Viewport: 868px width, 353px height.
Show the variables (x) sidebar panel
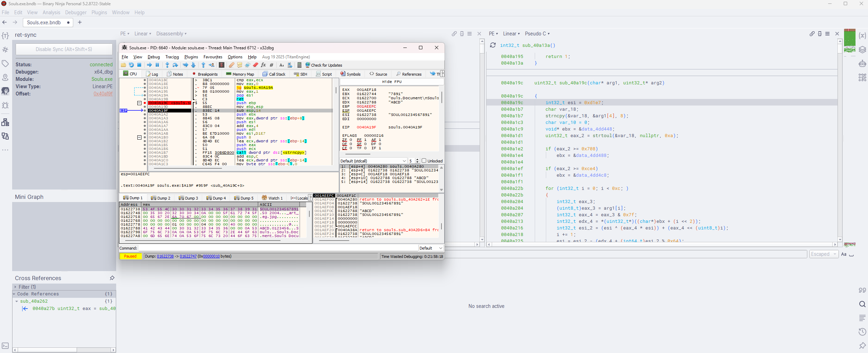tap(862, 36)
